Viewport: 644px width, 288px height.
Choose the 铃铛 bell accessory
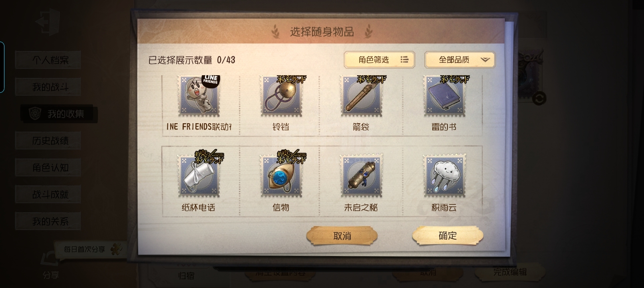pos(281,96)
